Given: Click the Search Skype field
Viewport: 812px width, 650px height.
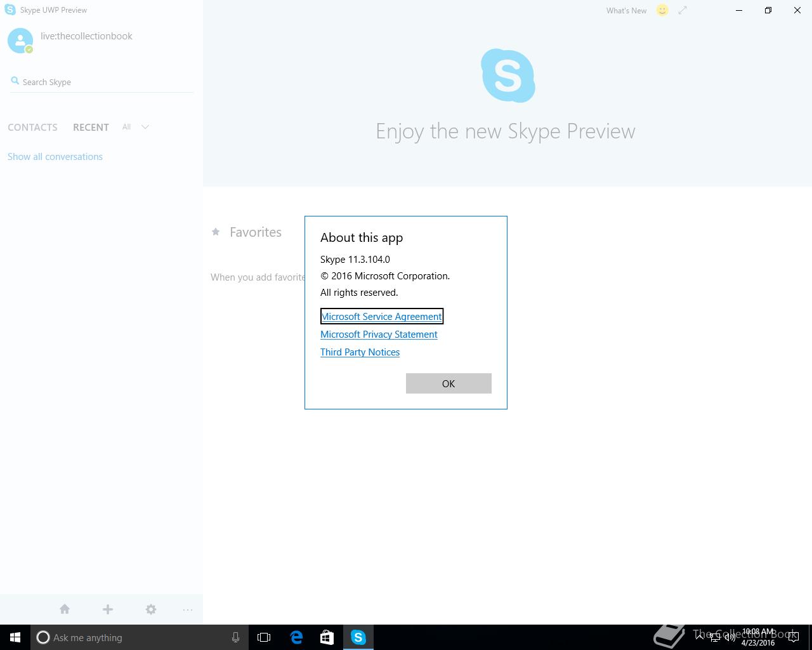Looking at the screenshot, I should pyautogui.click(x=101, y=82).
